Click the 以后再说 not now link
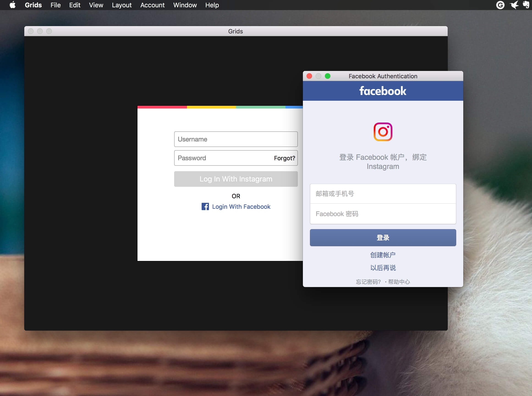The height and width of the screenshot is (396, 532). click(x=383, y=268)
